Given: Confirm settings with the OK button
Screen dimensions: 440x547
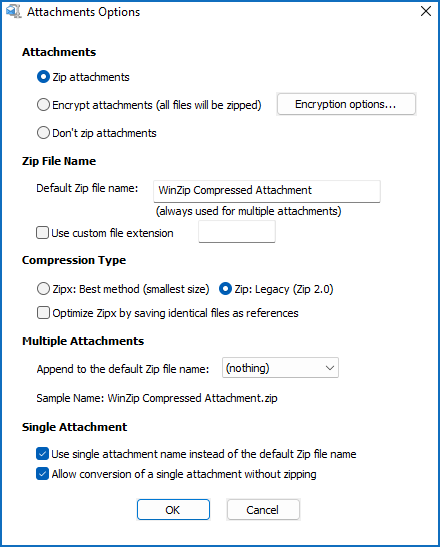Looking at the screenshot, I should point(173,510).
